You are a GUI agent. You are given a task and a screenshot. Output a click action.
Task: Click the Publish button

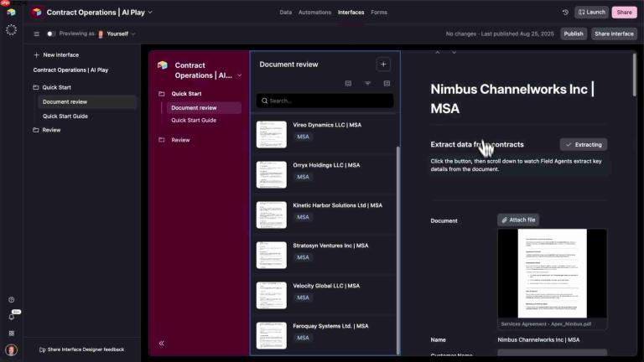pyautogui.click(x=574, y=34)
